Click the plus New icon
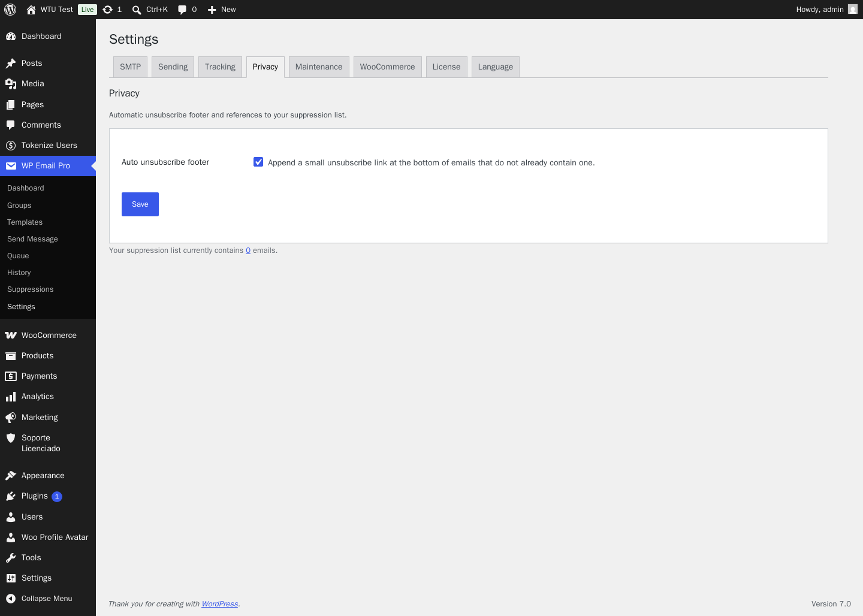This screenshot has width=863, height=616. [212, 10]
